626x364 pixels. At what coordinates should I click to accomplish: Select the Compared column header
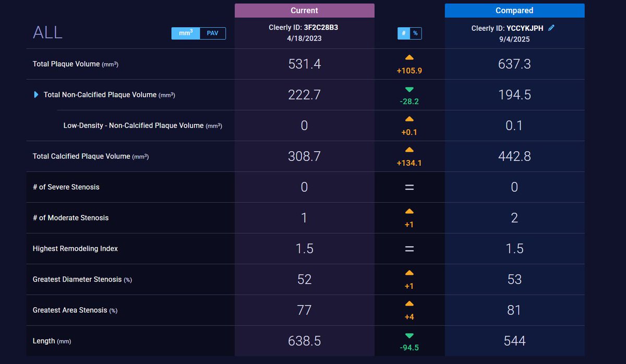click(514, 10)
